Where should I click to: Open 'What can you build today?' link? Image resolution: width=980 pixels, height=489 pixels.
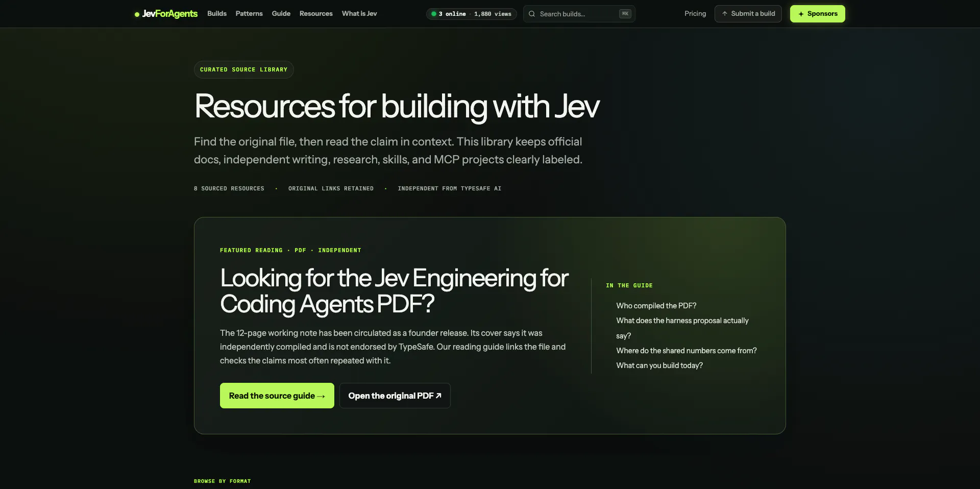click(659, 365)
